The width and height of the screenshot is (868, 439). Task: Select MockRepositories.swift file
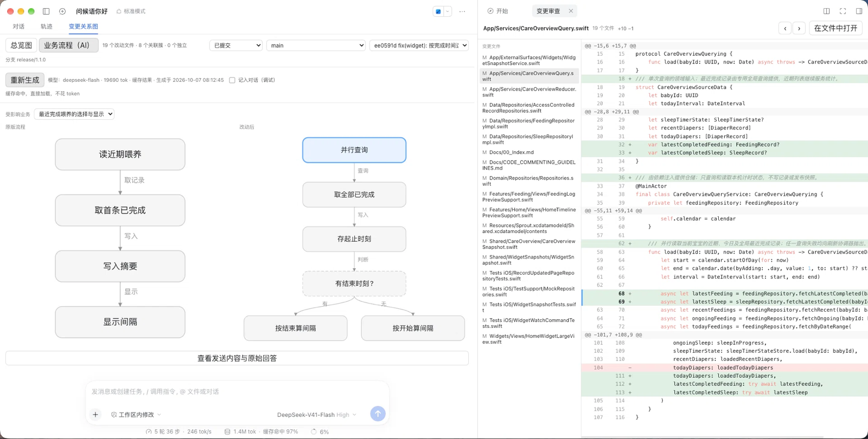pyautogui.click(x=529, y=292)
